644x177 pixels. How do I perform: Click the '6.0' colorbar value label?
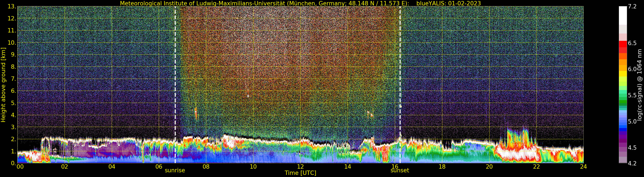pyautogui.click(x=632, y=69)
